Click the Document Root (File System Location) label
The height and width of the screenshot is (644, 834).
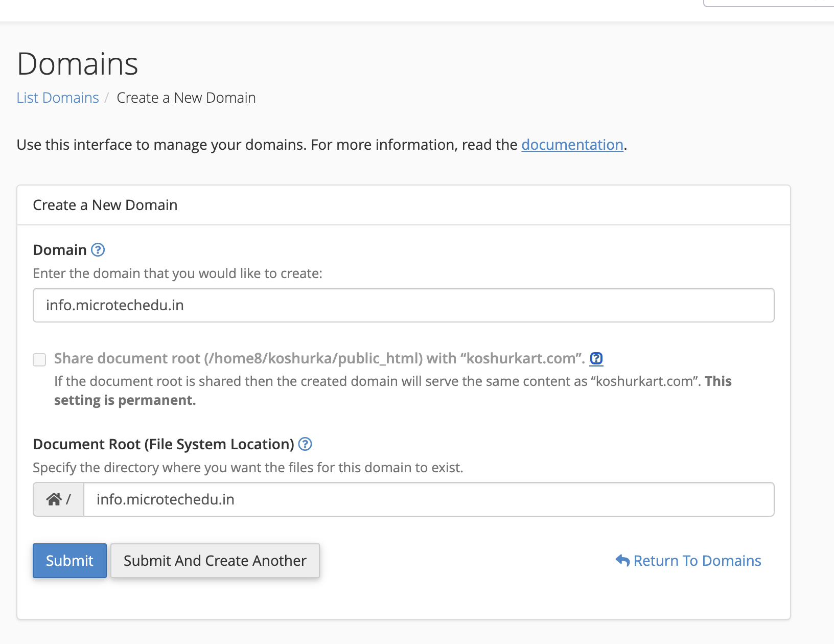point(164,444)
